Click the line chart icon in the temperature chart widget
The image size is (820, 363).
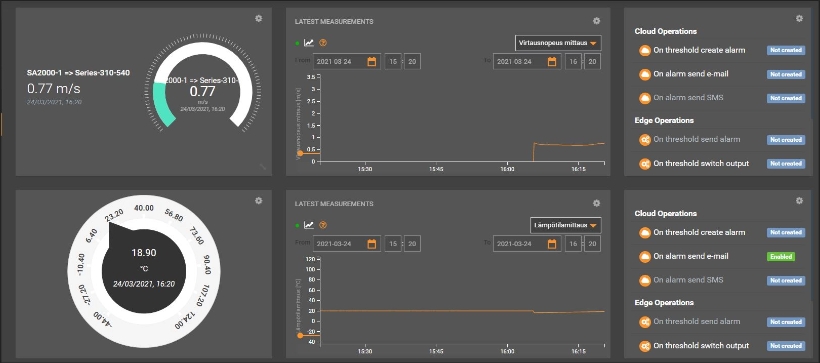309,225
